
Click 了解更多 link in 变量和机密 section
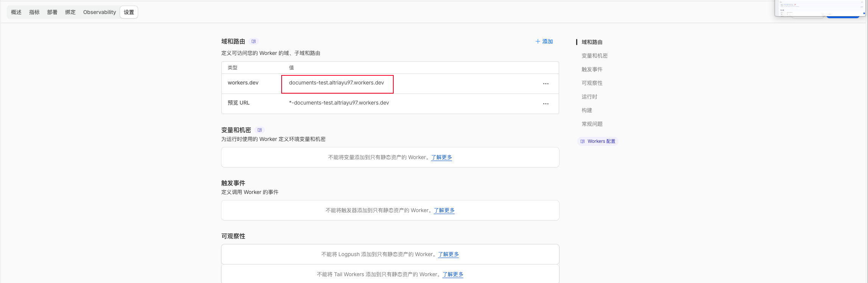pos(441,157)
